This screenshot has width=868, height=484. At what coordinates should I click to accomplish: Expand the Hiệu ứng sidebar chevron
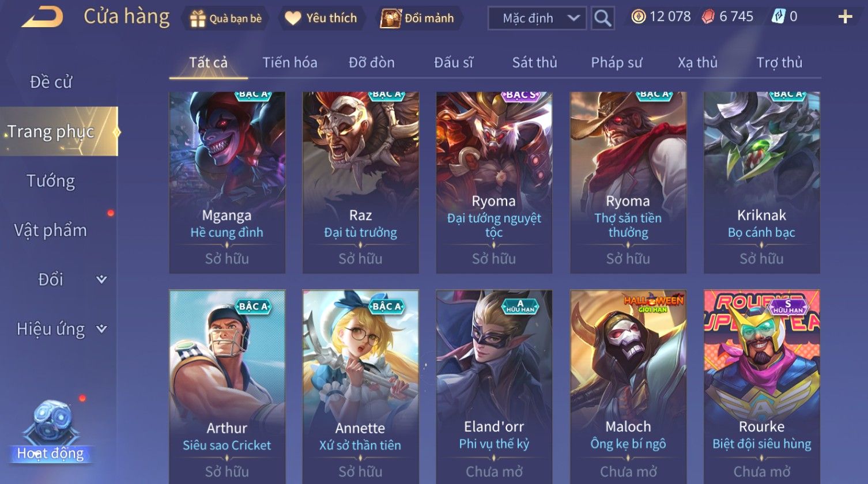click(101, 329)
